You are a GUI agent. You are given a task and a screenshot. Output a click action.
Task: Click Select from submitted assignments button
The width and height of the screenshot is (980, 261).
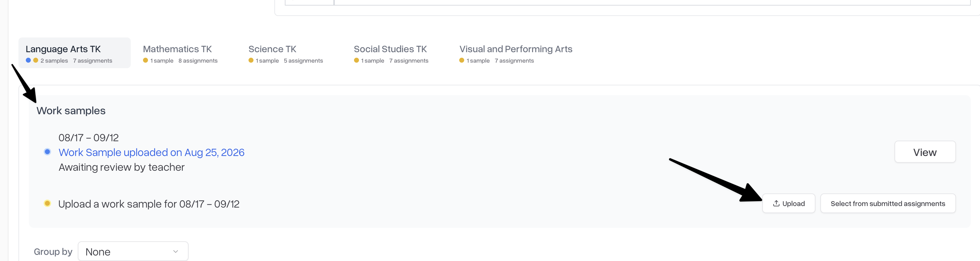tap(887, 204)
